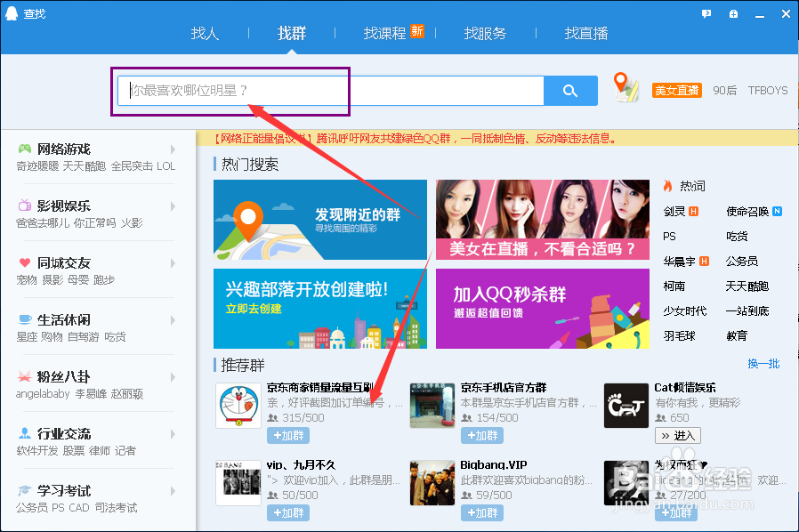Expand the 学习考试 category arrow
The height and width of the screenshot is (532, 799).
pos(173,492)
